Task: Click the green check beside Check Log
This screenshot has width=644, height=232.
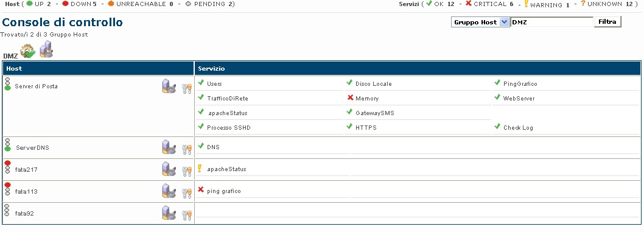Action: coord(497,127)
